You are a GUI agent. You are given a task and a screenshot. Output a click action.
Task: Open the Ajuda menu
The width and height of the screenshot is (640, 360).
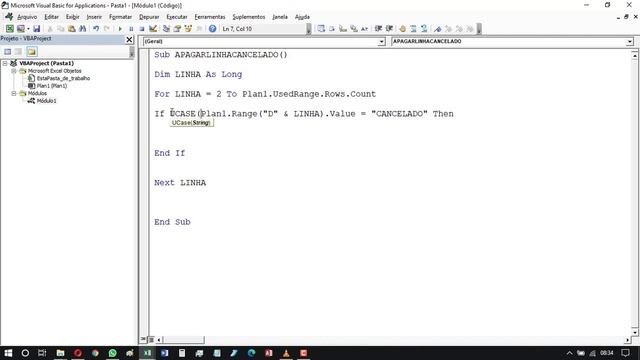point(302,17)
